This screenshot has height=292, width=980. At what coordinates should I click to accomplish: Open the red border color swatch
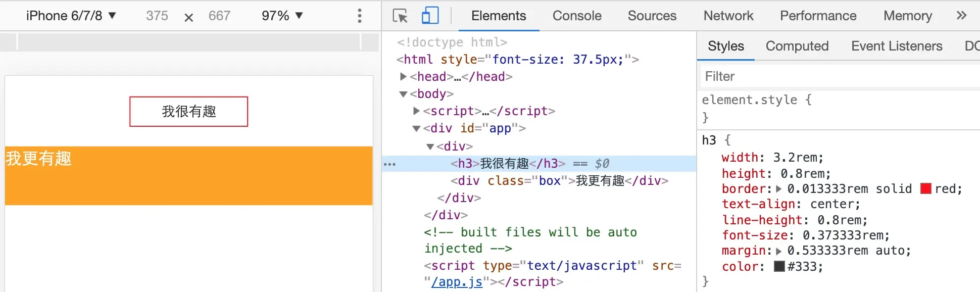tap(926, 189)
